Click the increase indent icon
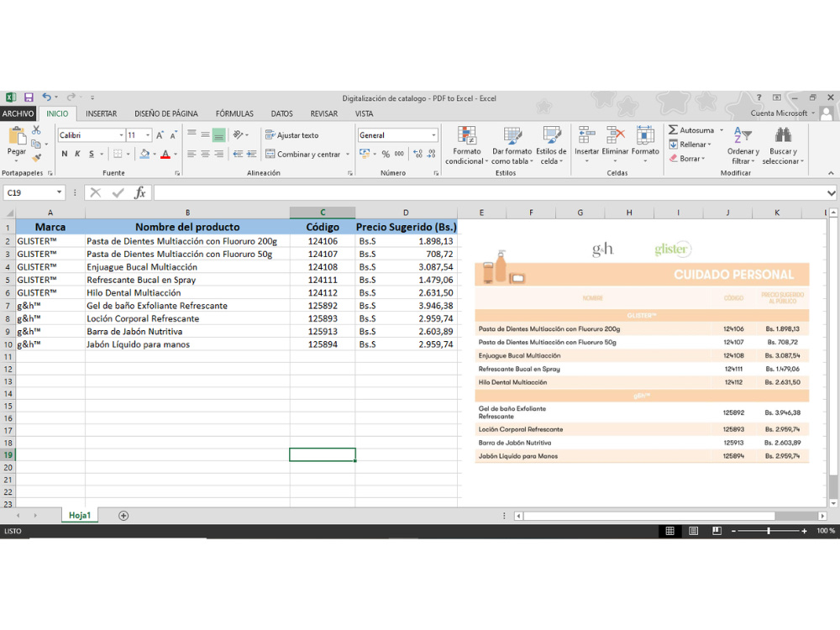This screenshot has height=630, width=840. [x=252, y=155]
